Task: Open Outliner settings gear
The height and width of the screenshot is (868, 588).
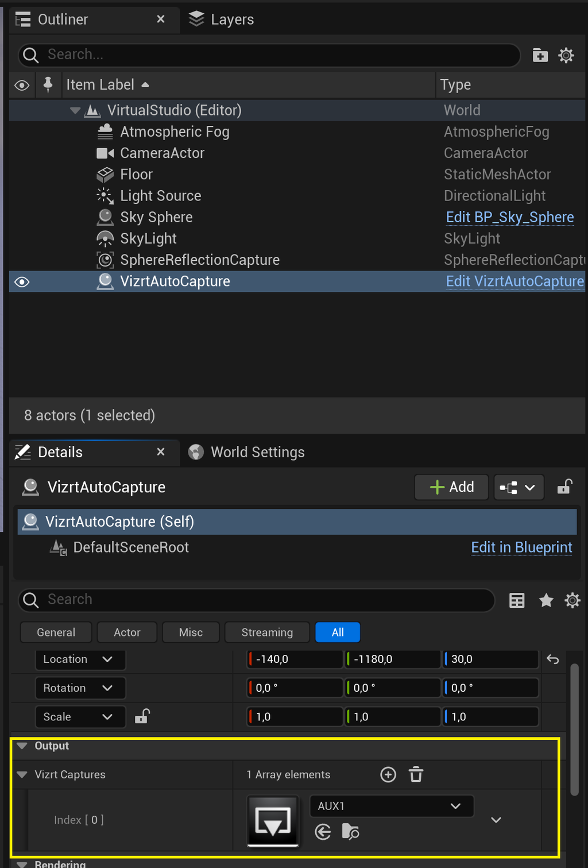Action: pyautogui.click(x=566, y=55)
